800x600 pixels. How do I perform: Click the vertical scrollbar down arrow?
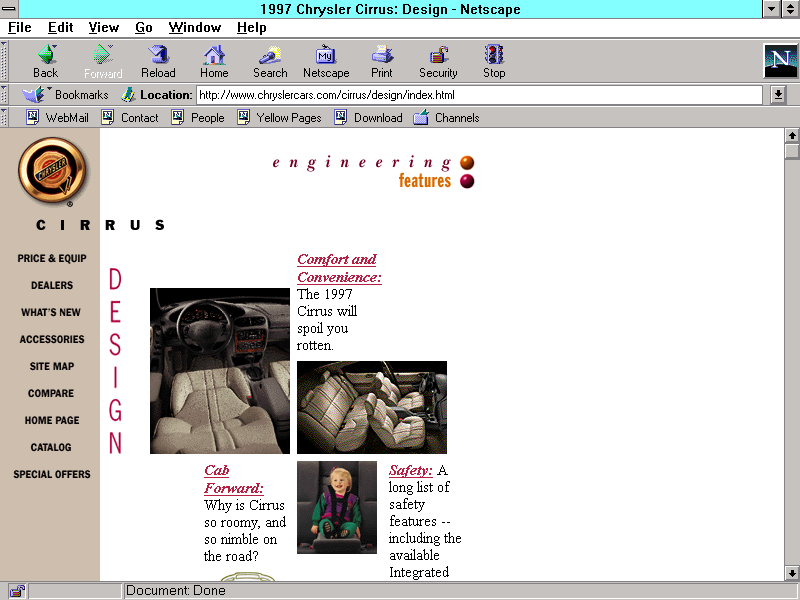[792, 573]
